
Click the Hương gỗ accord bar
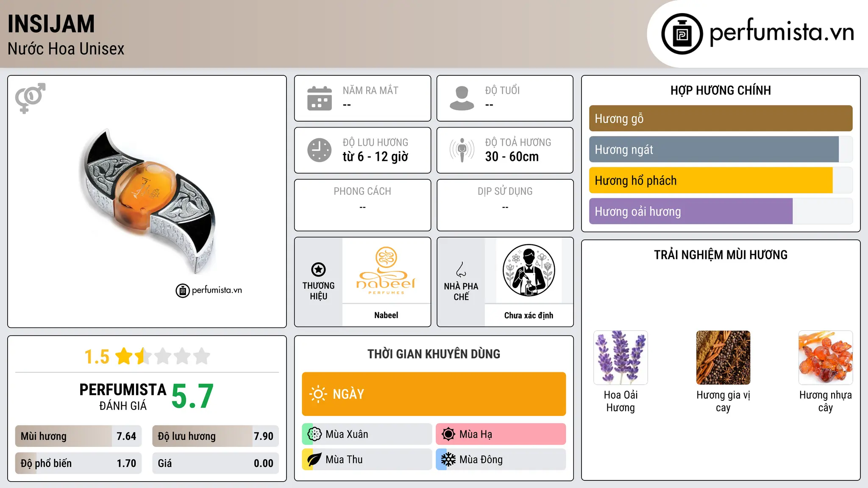721,119
